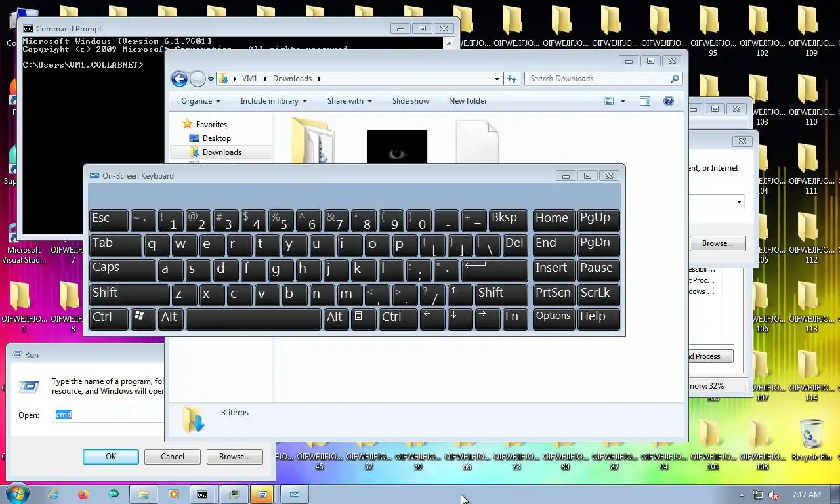Viewport: 840px width, 504px height.
Task: Click the Run taskbar button highlighted orange
Action: click(x=262, y=494)
